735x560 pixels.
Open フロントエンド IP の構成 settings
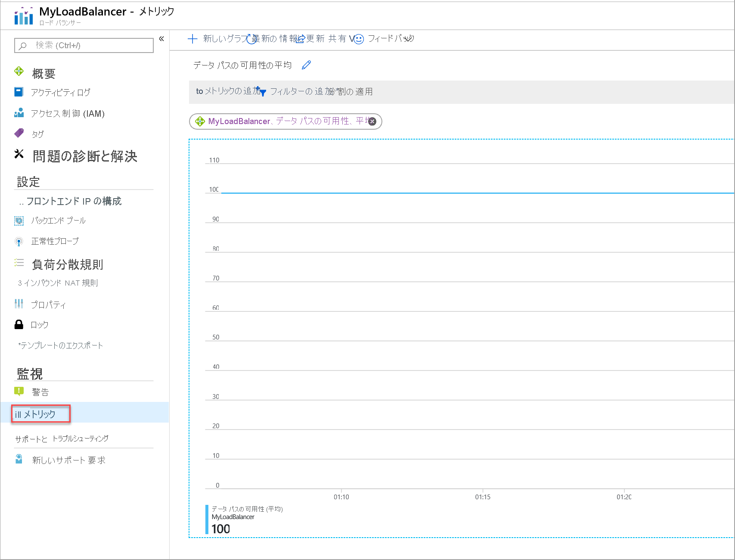74,201
